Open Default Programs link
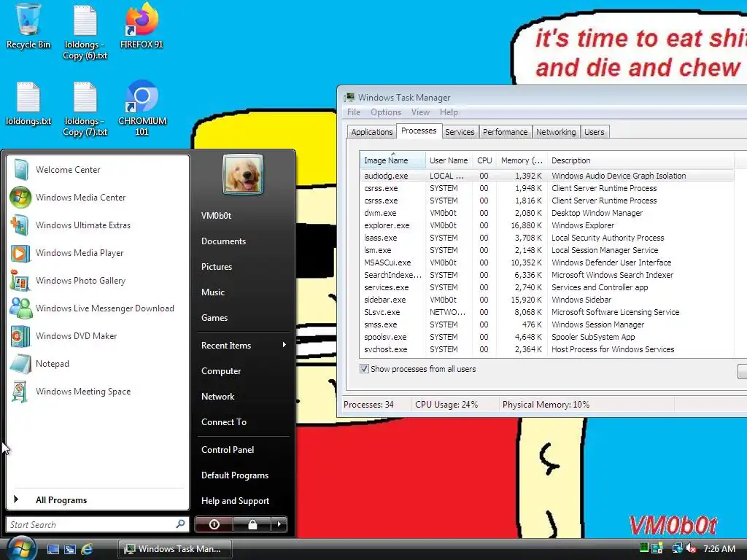This screenshot has height=560, width=747. pos(243,475)
